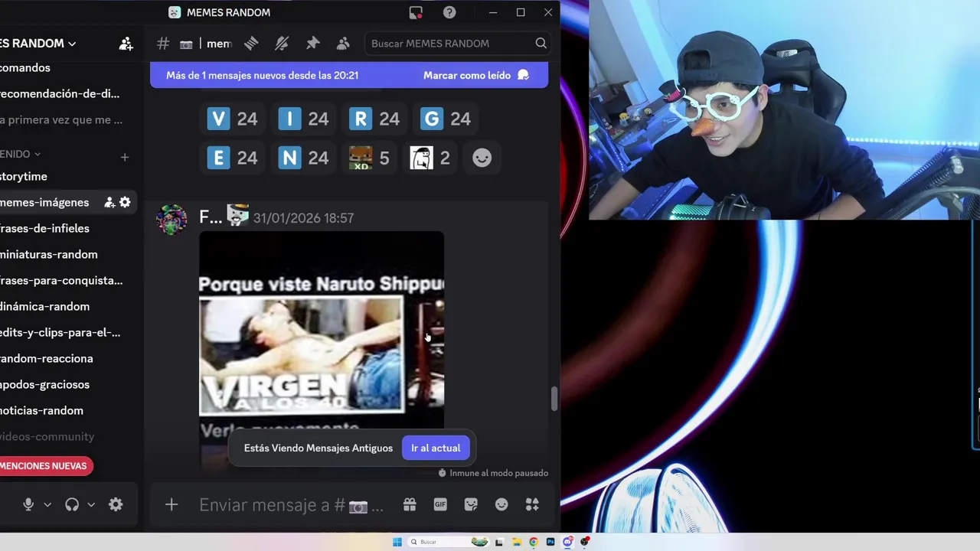Open user settings gear icon
This screenshot has height=551, width=980.
click(116, 505)
